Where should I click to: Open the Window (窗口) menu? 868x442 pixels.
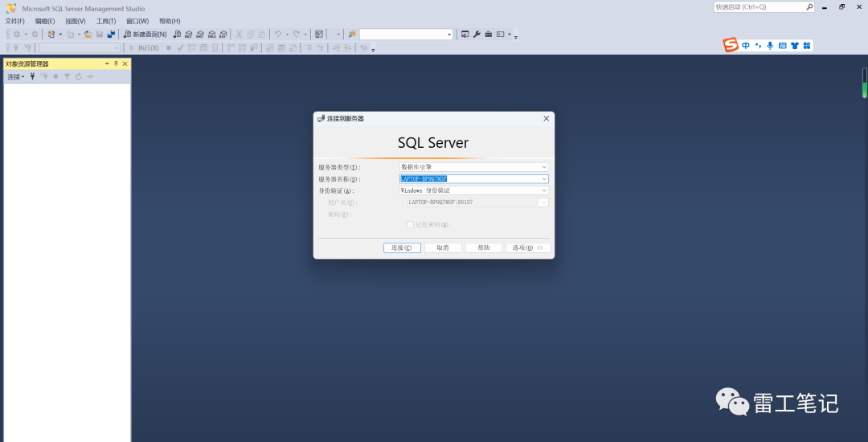click(x=137, y=21)
